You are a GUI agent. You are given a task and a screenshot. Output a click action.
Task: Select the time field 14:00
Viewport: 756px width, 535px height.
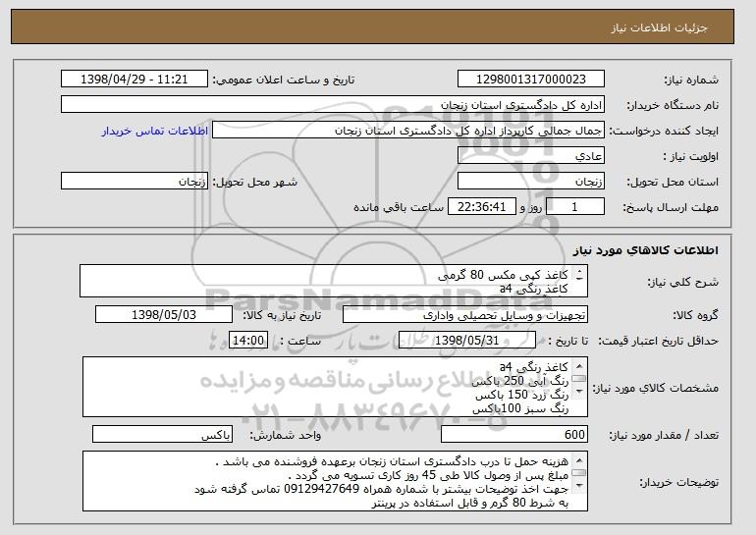click(248, 341)
